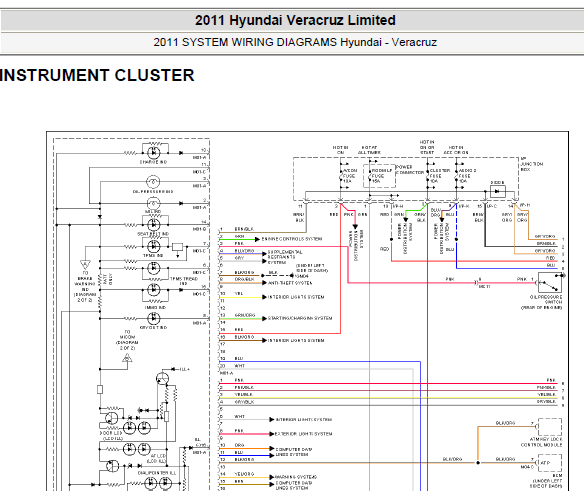The width and height of the screenshot is (584, 491).
Task: Click the 'GRN/ORG' wire label at pin 13
Action: point(245,315)
